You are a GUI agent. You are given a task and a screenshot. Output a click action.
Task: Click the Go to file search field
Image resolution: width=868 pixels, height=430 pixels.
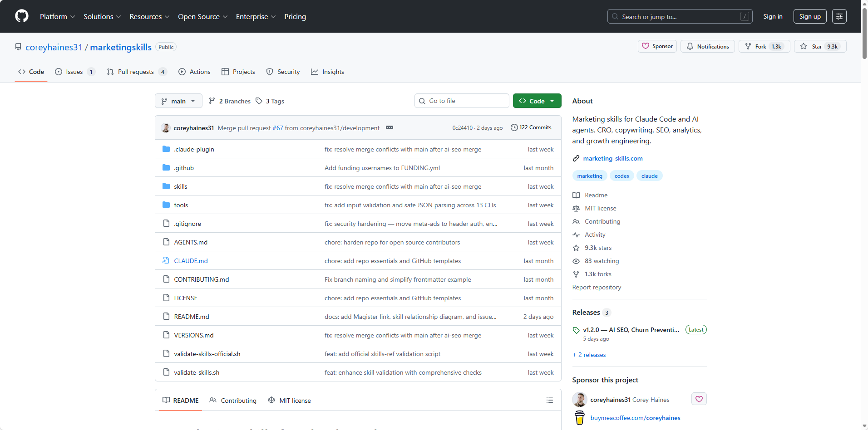tap(462, 101)
